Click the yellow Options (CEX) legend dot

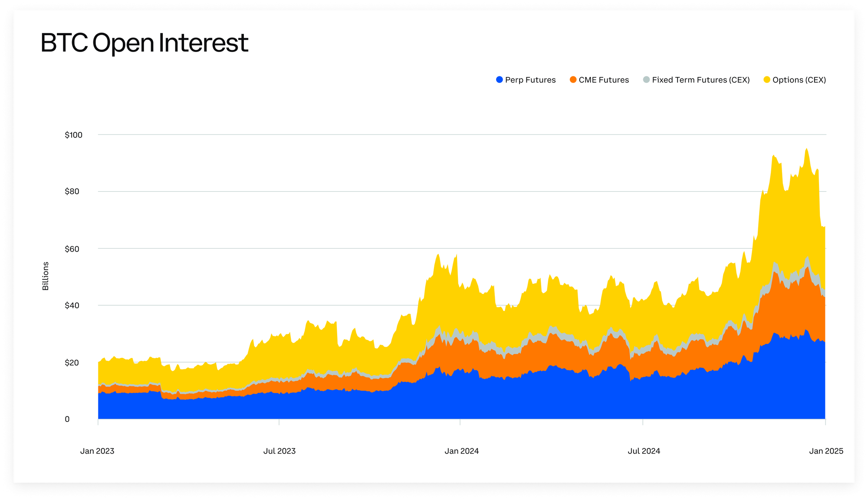click(767, 80)
